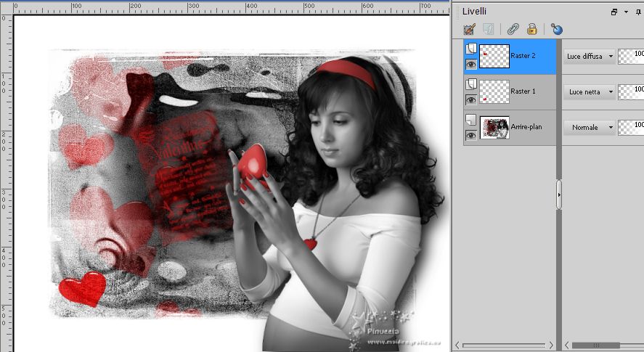Collapse the layers pane with the splitter arrow
Viewport: 644px width, 352px height.
click(x=559, y=195)
